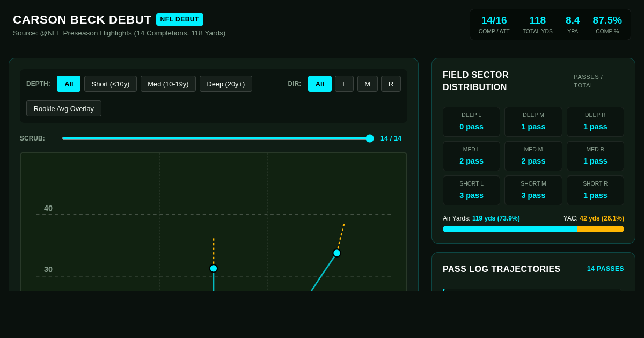The height and width of the screenshot is (338, 644).
Task: Select the MED L sector card
Action: pos(471,156)
